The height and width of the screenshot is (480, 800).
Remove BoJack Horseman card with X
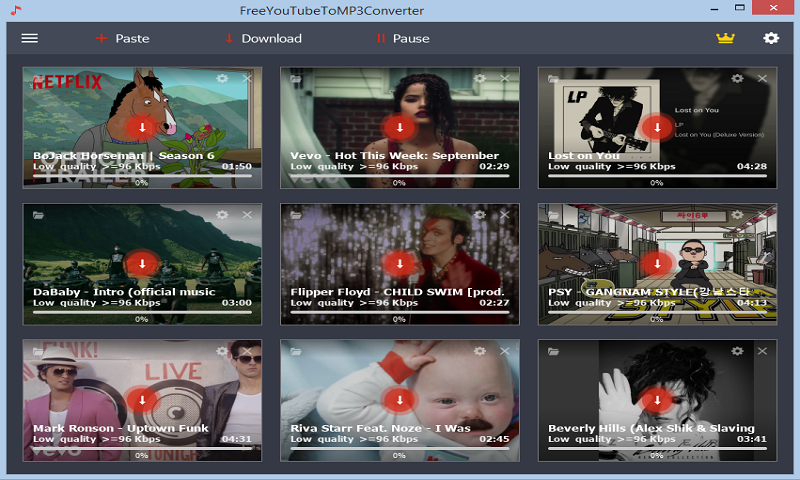point(247,79)
